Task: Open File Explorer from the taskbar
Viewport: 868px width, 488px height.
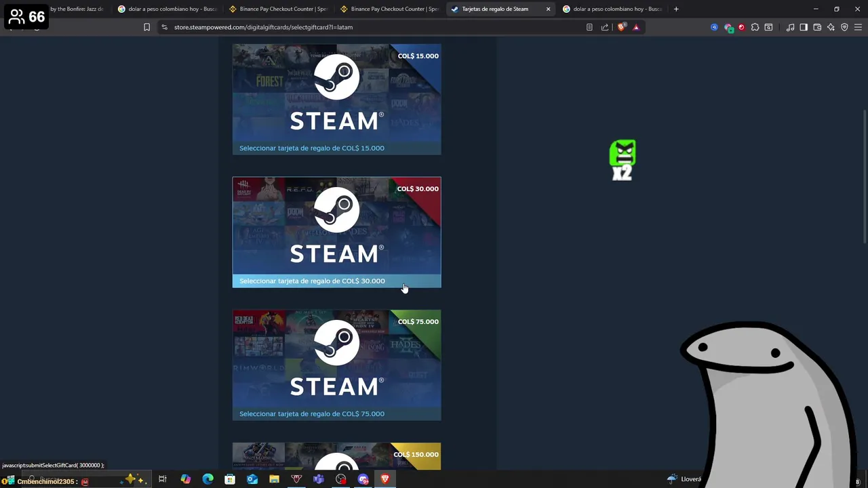Action: click(274, 479)
